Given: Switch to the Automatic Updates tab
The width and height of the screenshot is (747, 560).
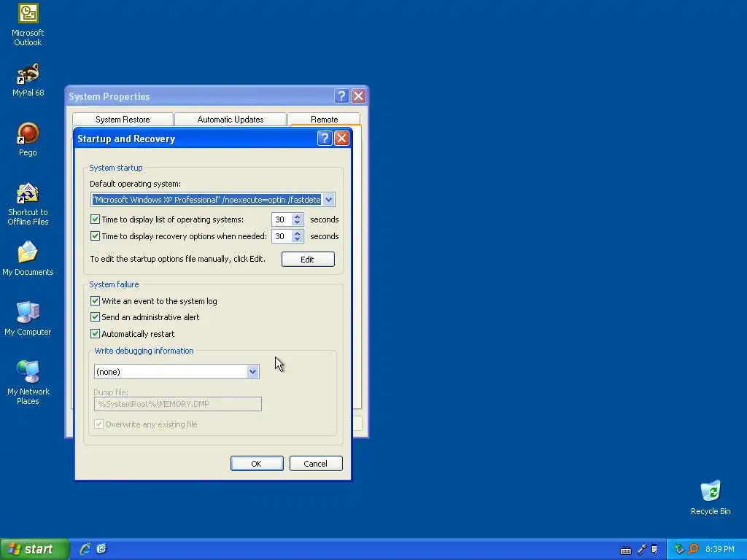Looking at the screenshot, I should point(230,120).
